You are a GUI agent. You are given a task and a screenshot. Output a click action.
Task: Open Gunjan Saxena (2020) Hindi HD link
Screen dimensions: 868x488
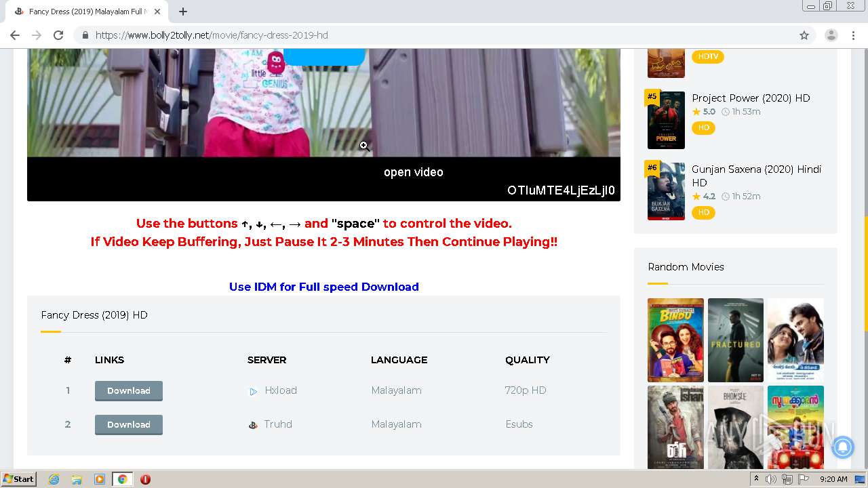click(x=756, y=176)
